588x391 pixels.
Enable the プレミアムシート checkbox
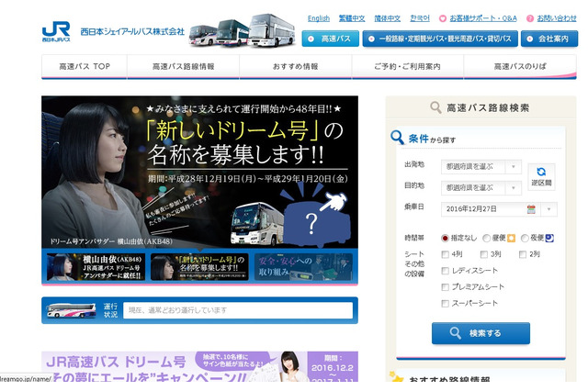[445, 287]
